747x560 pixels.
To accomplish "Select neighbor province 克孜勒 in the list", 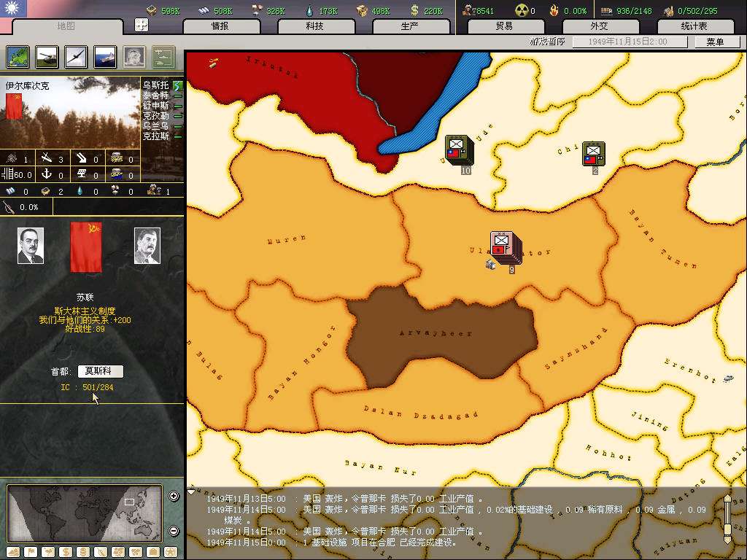I will [x=156, y=116].
